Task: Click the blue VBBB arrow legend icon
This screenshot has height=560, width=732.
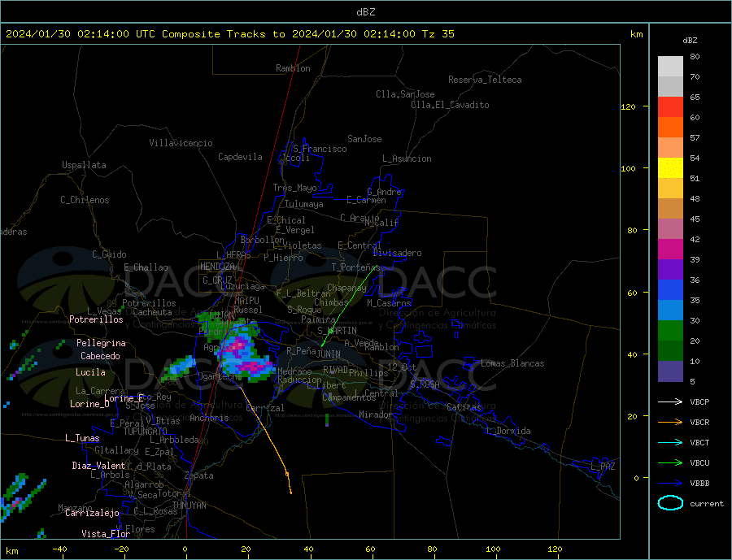Action: (670, 483)
